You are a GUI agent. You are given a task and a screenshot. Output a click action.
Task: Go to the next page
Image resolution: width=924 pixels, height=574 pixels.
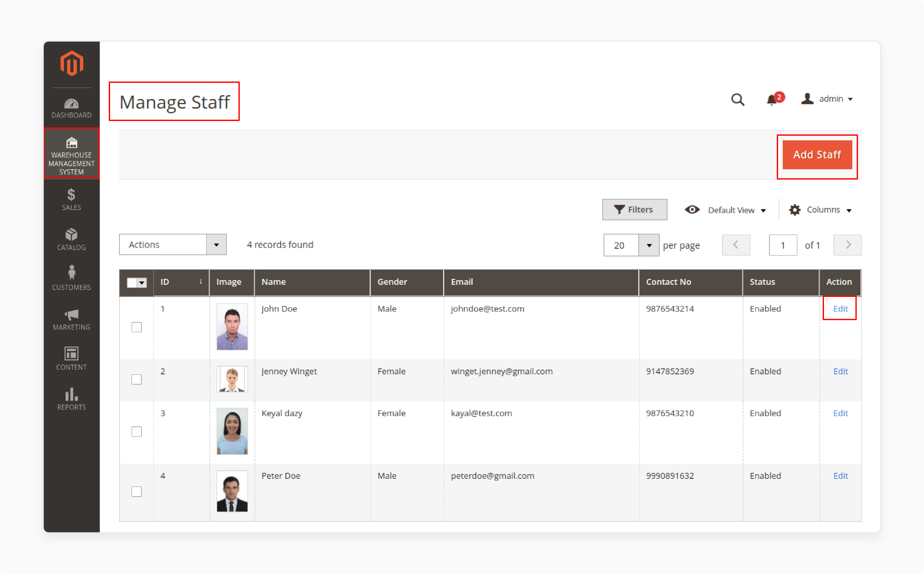(847, 245)
